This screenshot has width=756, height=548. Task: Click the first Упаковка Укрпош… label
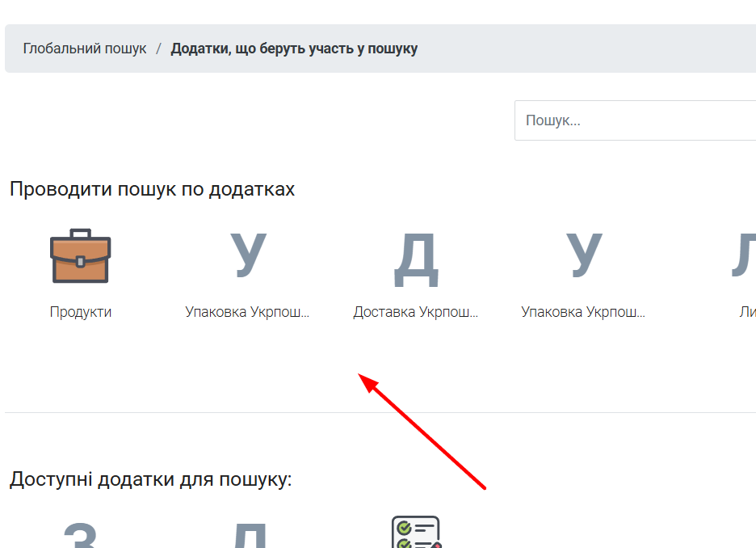[x=248, y=312]
